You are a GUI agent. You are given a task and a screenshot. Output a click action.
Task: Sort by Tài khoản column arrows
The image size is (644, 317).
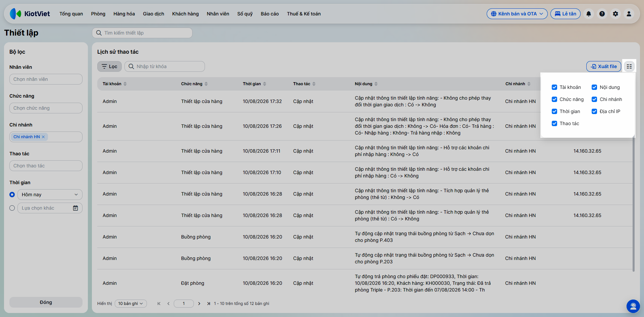coord(125,84)
